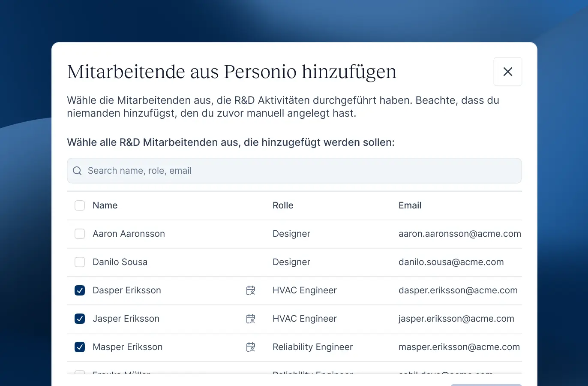The width and height of the screenshot is (588, 386).
Task: Select Danilo Sousa's checkbox
Action: (80, 262)
